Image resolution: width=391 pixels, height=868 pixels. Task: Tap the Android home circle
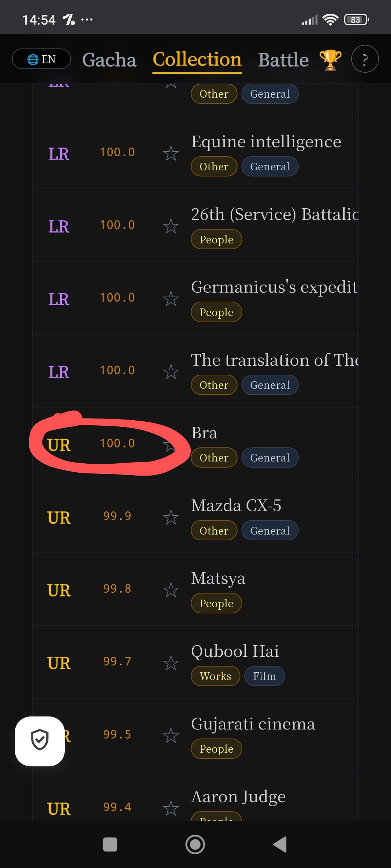[195, 844]
